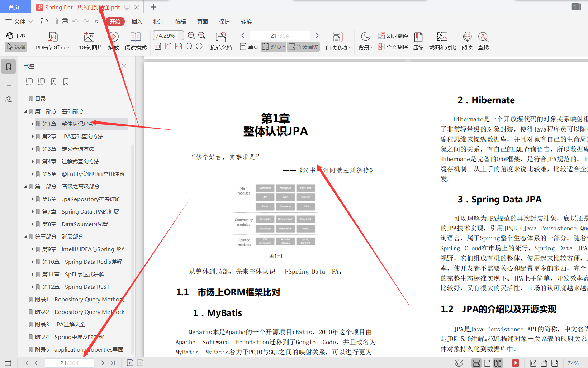Zoom out using the magnifier minus icon

coord(191,35)
